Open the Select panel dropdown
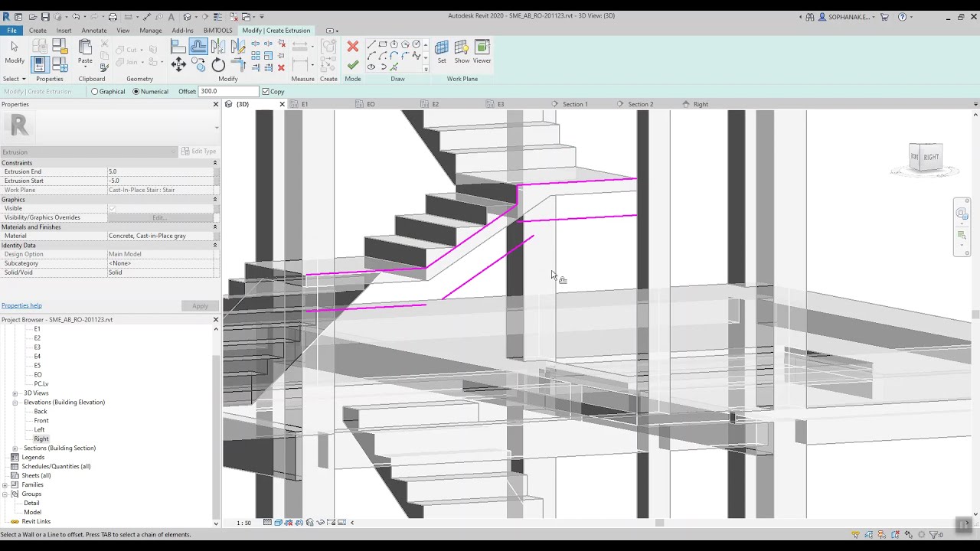980x551 pixels. [x=15, y=79]
